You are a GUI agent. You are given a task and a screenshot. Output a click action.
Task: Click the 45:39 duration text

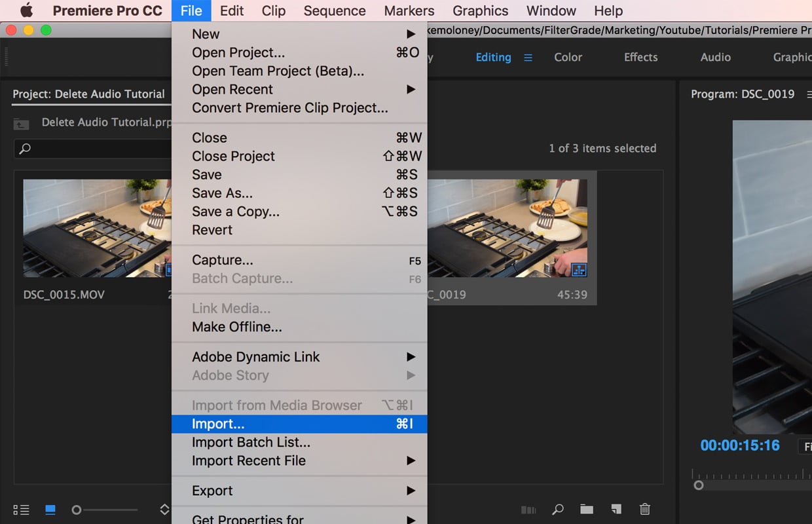click(572, 295)
